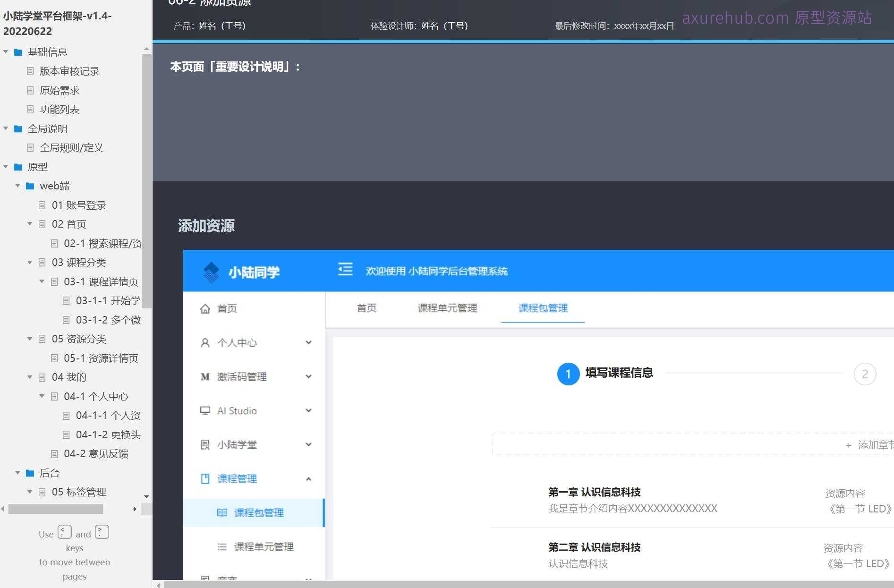Select the AI Studio monitor icon
This screenshot has height=588, width=894.
[x=204, y=410]
